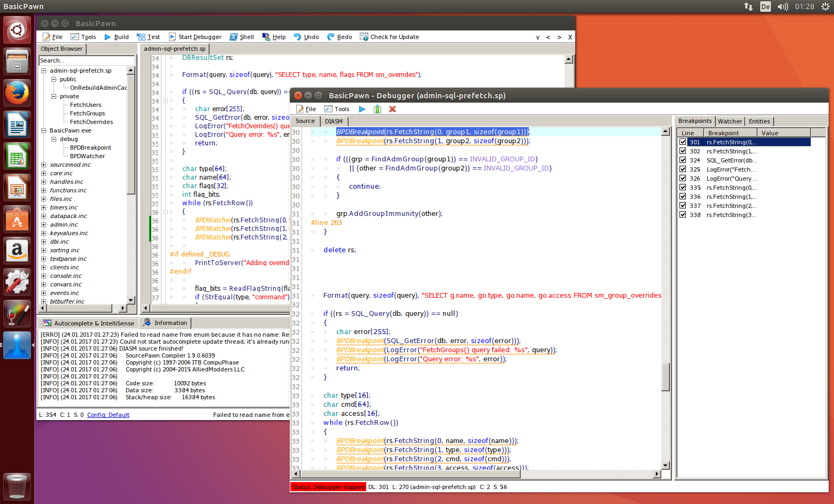Image resolution: width=834 pixels, height=504 pixels.
Task: Click the previous-tab arrow in main editor
Action: (548, 37)
